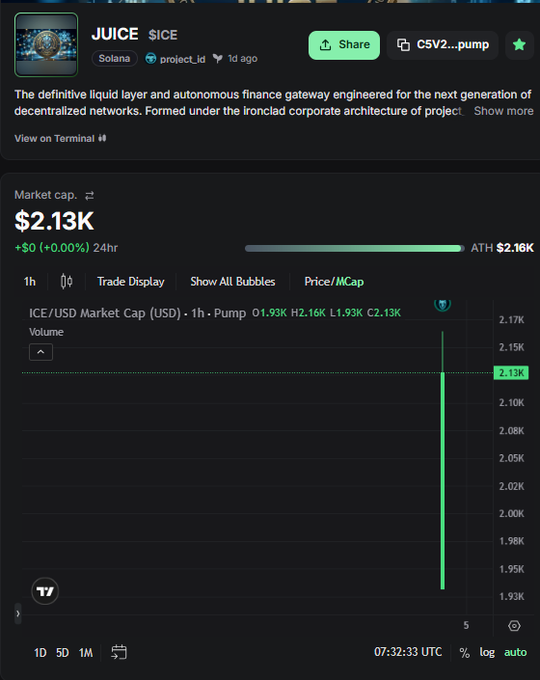
Task: Toggle auto scale
Action: [x=515, y=652]
